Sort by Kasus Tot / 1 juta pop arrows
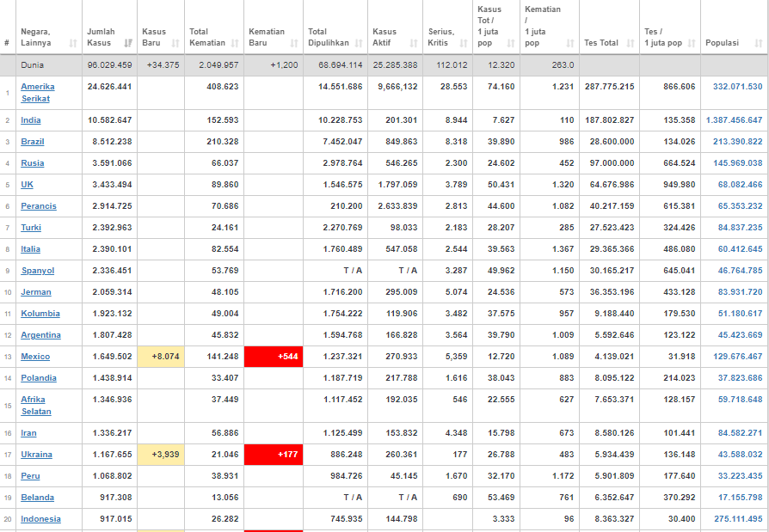The width and height of the screenshot is (769, 532). [x=511, y=43]
